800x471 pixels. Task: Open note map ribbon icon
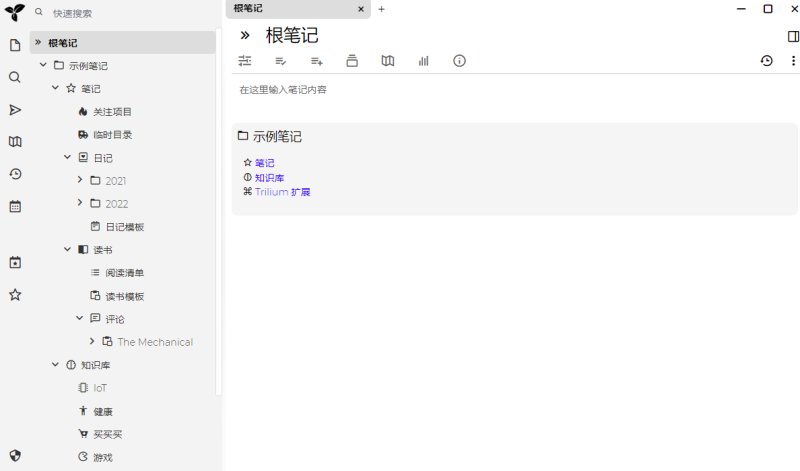388,61
